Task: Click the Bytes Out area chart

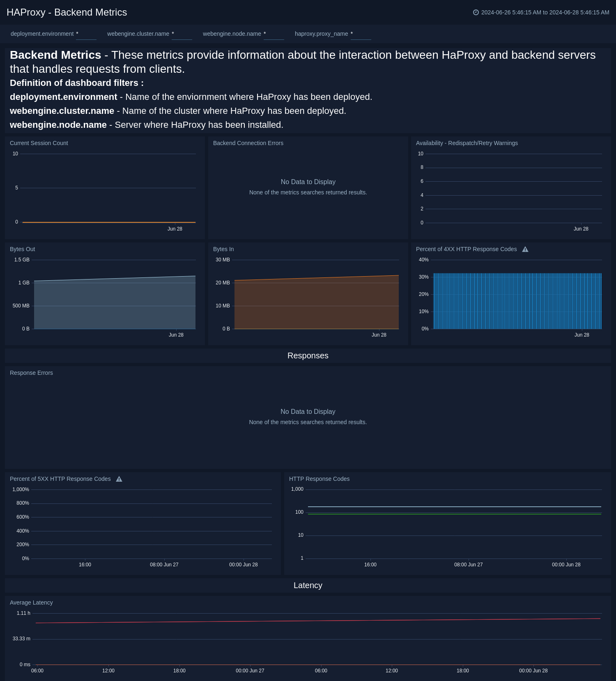Action: tap(115, 304)
